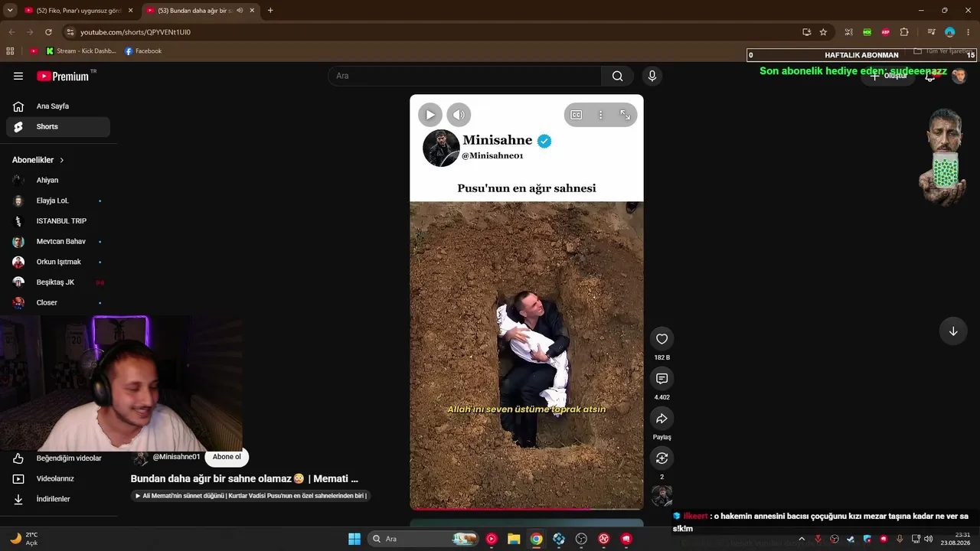
Task: Select the Bundan daha ağır bir tab
Action: click(201, 11)
